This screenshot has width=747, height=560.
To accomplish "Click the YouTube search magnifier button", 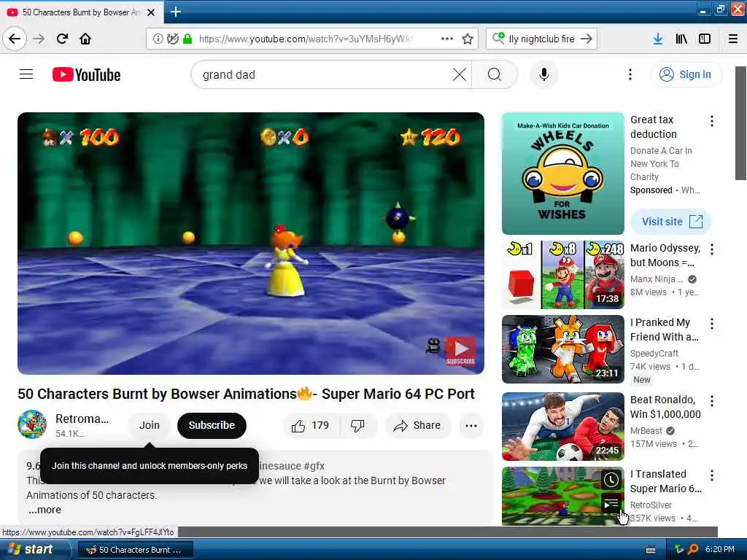I will tap(495, 74).
